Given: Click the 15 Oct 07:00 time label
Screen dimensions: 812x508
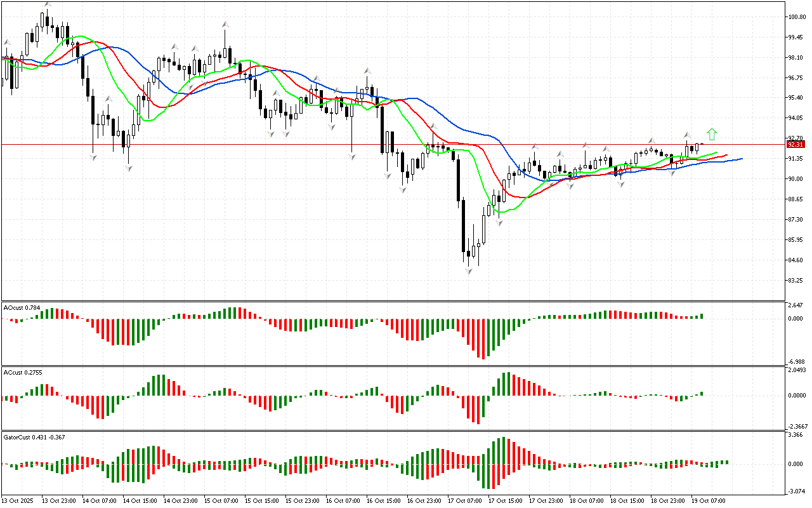Looking at the screenshot, I should (x=219, y=501).
